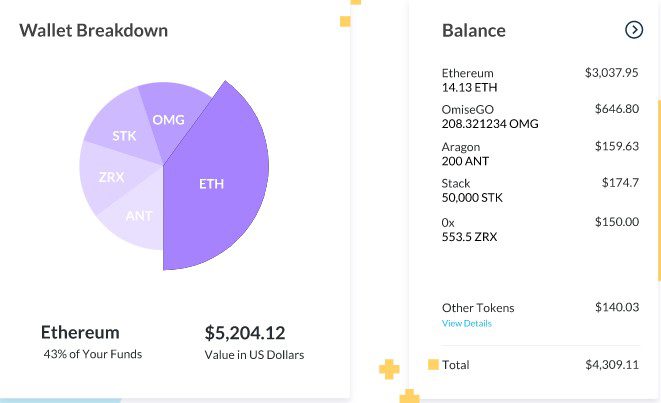
Task: Click the OmiseGO balance row
Action: [540, 116]
